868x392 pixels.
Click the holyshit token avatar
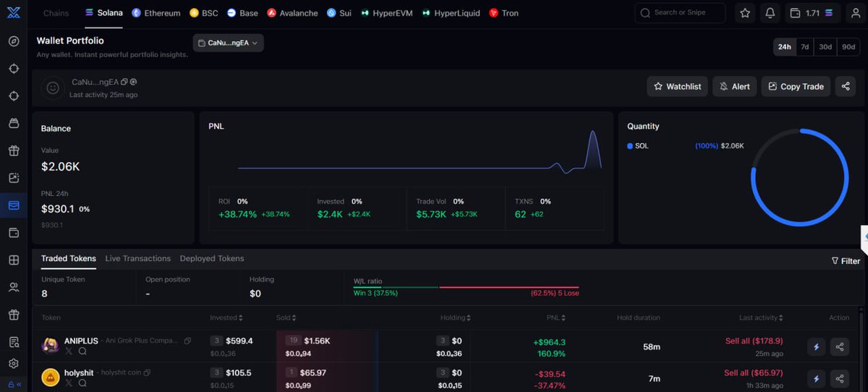(x=50, y=378)
